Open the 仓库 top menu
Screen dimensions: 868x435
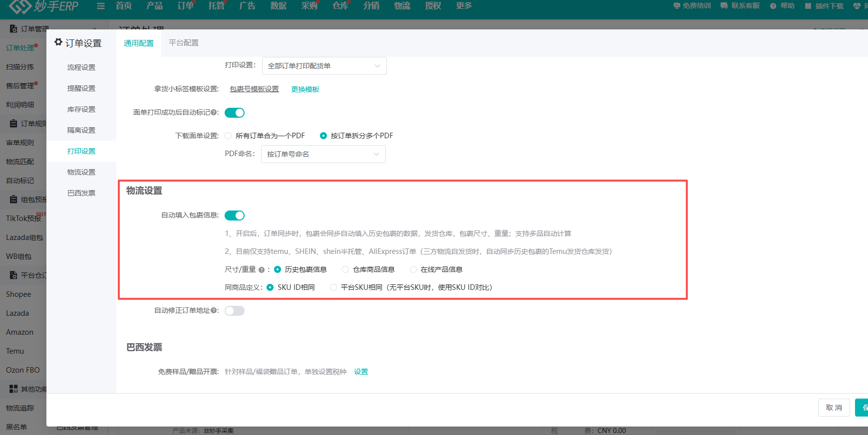[x=340, y=6]
